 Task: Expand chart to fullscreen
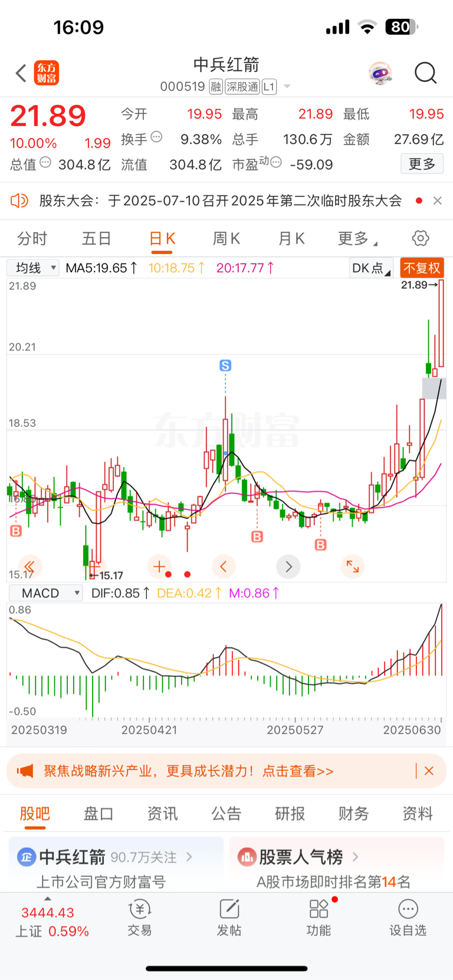tap(353, 567)
